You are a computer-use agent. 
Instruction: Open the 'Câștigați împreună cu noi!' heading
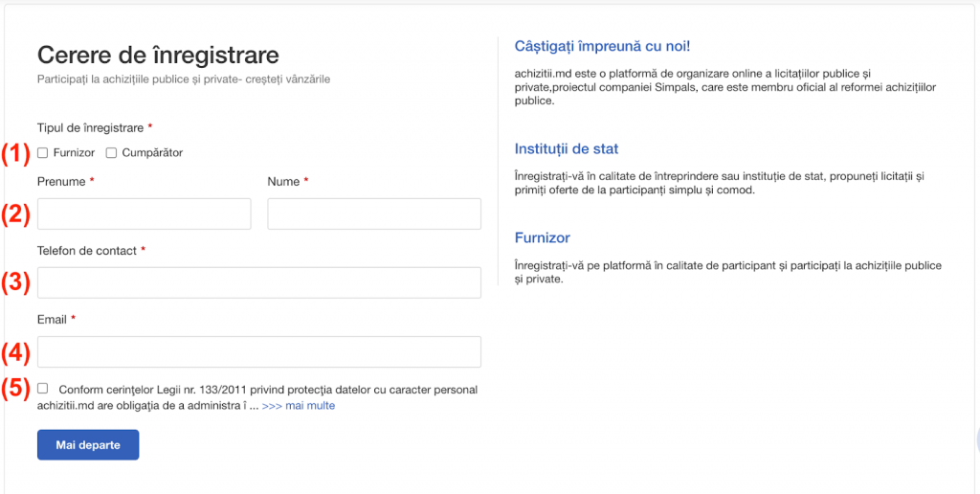602,46
